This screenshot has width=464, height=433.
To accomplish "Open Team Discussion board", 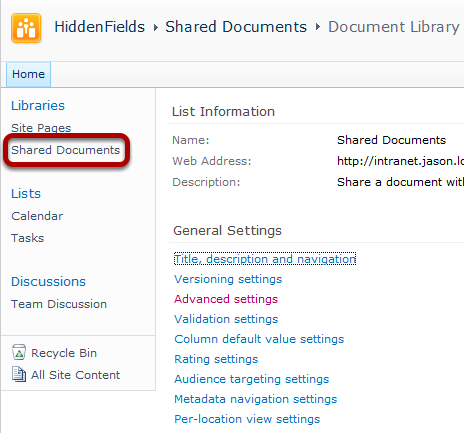I will (x=59, y=304).
